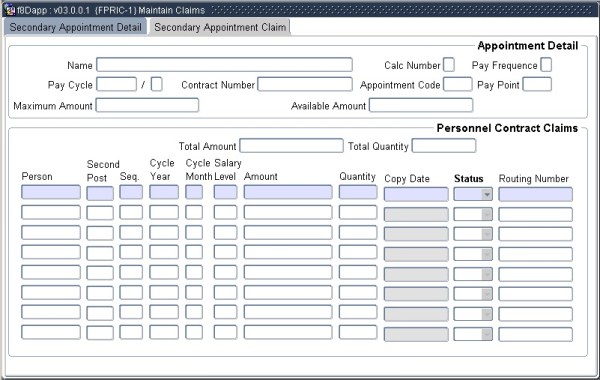The width and height of the screenshot is (600, 380).
Task: Open Status dropdown in fifth claims row
Action: coord(486,274)
